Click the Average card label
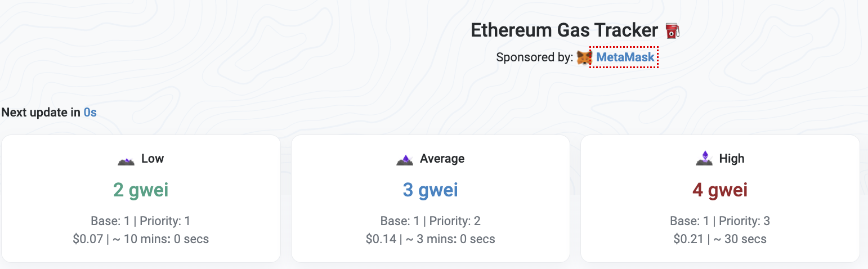 [442, 159]
